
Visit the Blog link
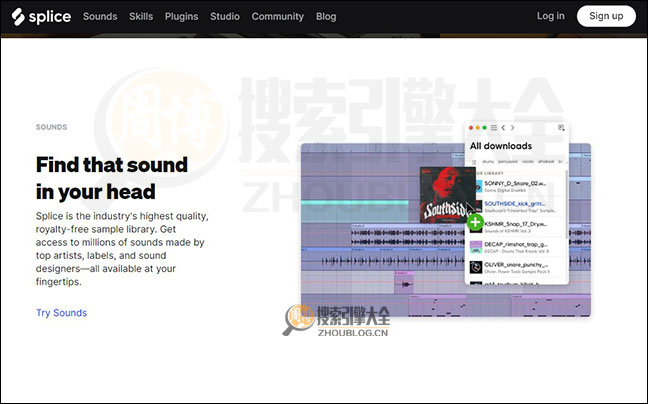pyautogui.click(x=326, y=17)
